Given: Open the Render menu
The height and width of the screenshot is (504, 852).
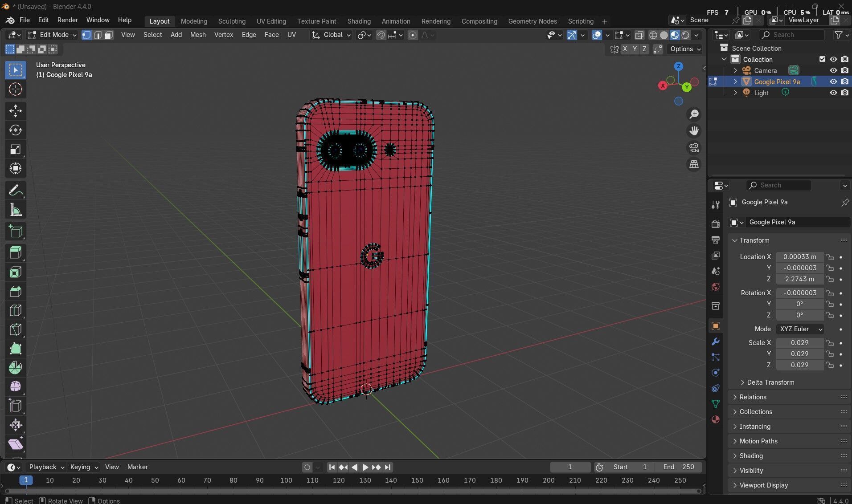Looking at the screenshot, I should click(x=68, y=20).
